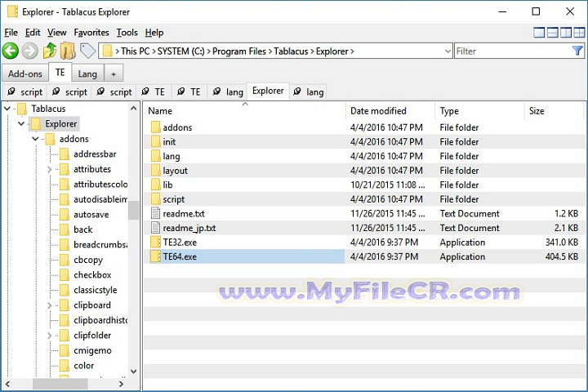Click the clipboard folder icon in tree
This screenshot has width=588, height=392.
65,305
